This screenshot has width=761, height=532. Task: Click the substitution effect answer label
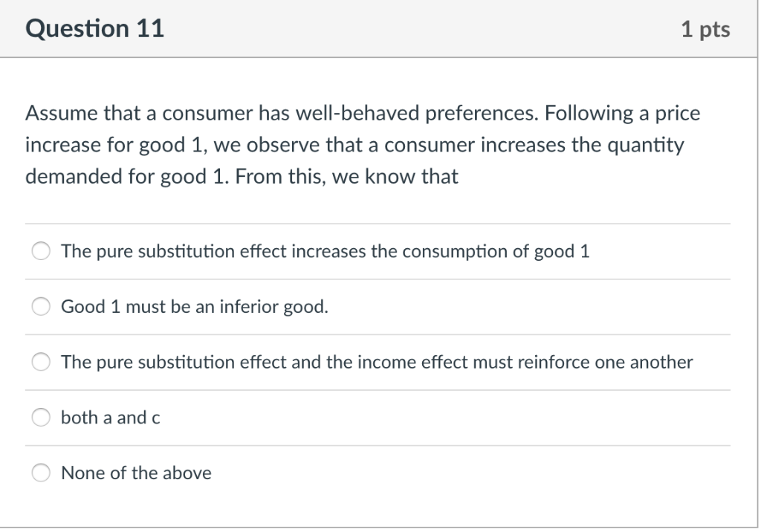pos(326,250)
